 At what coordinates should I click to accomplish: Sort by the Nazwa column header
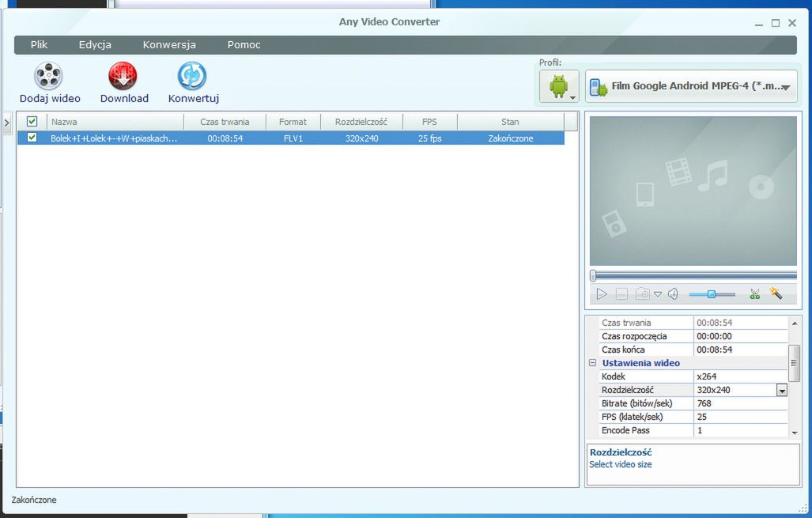tap(115, 122)
